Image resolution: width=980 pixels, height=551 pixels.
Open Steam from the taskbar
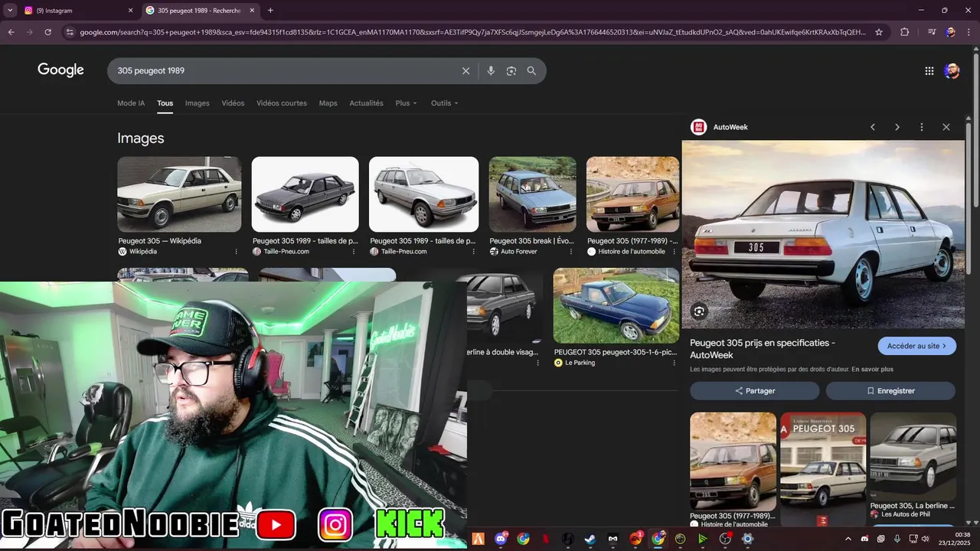(590, 539)
